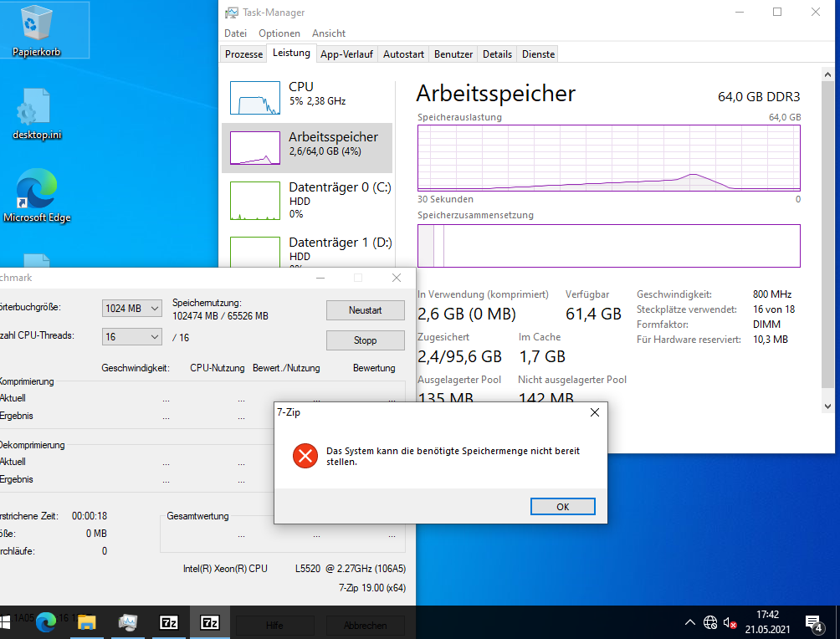Click the muted speaker tray icon
This screenshot has width=840, height=639.
730,622
